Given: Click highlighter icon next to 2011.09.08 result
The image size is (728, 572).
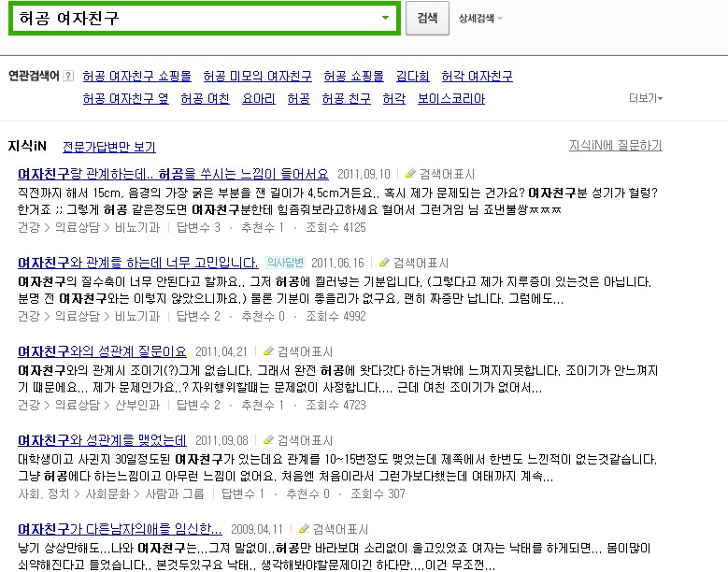Looking at the screenshot, I should tap(268, 439).
